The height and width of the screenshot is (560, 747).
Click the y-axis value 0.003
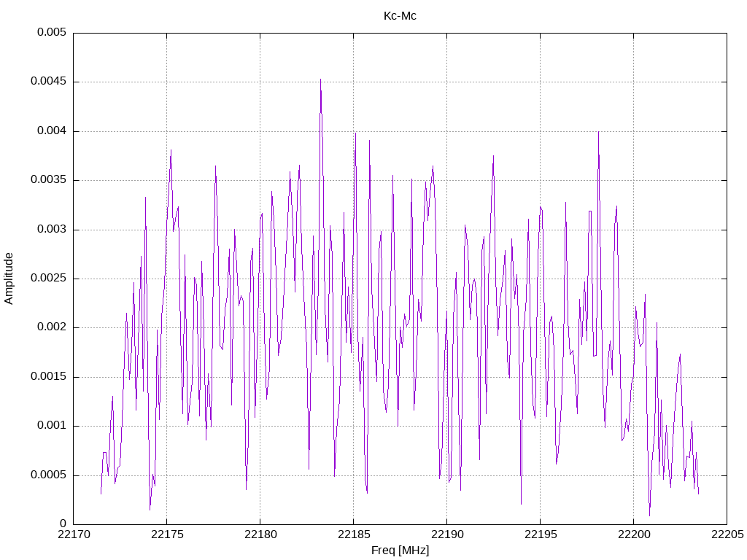(52, 230)
